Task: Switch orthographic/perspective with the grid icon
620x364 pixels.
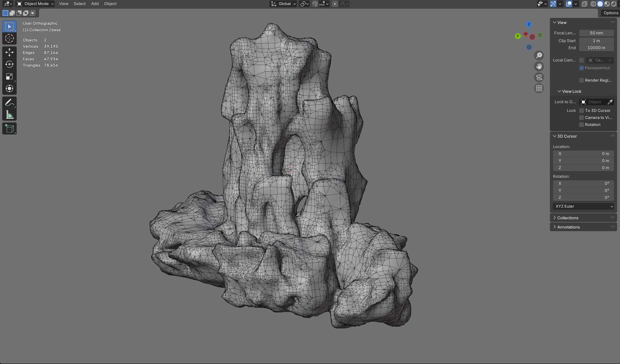Action: click(539, 88)
